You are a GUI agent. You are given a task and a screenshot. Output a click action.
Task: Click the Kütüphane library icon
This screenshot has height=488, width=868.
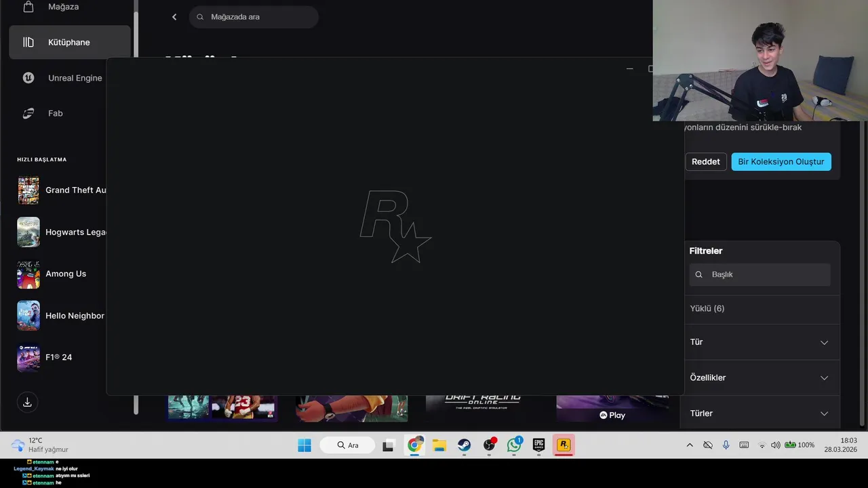pos(28,42)
